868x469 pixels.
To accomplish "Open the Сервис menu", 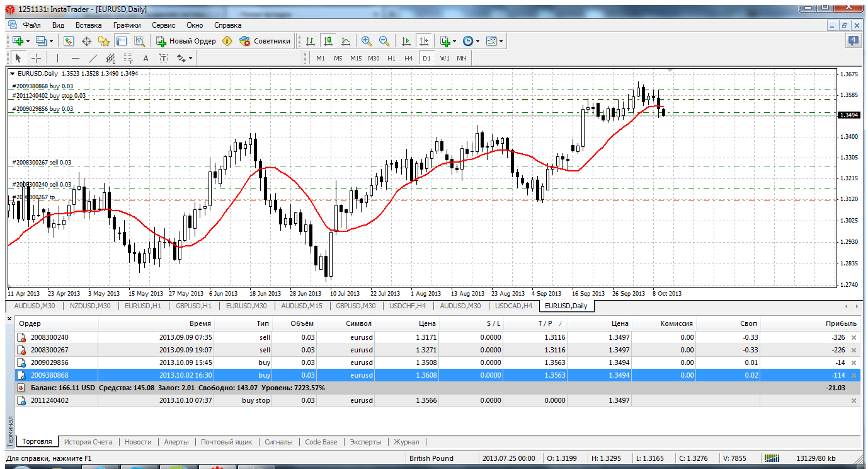I will click(163, 25).
